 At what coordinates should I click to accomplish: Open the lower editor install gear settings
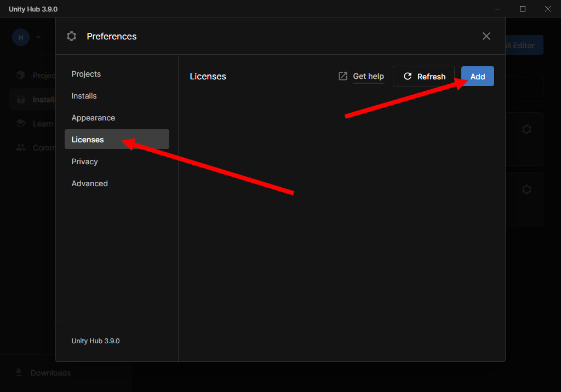526,189
